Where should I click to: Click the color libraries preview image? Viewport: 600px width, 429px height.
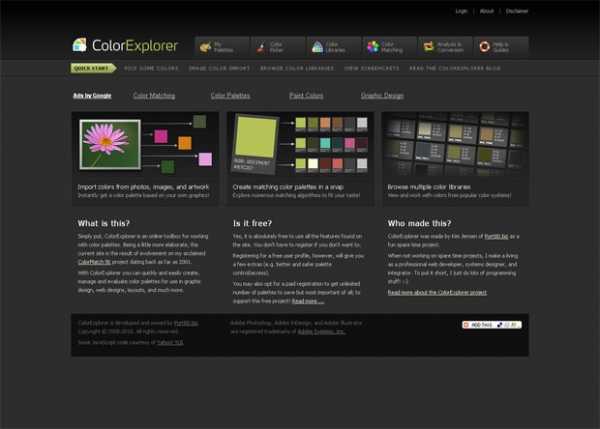coord(455,144)
